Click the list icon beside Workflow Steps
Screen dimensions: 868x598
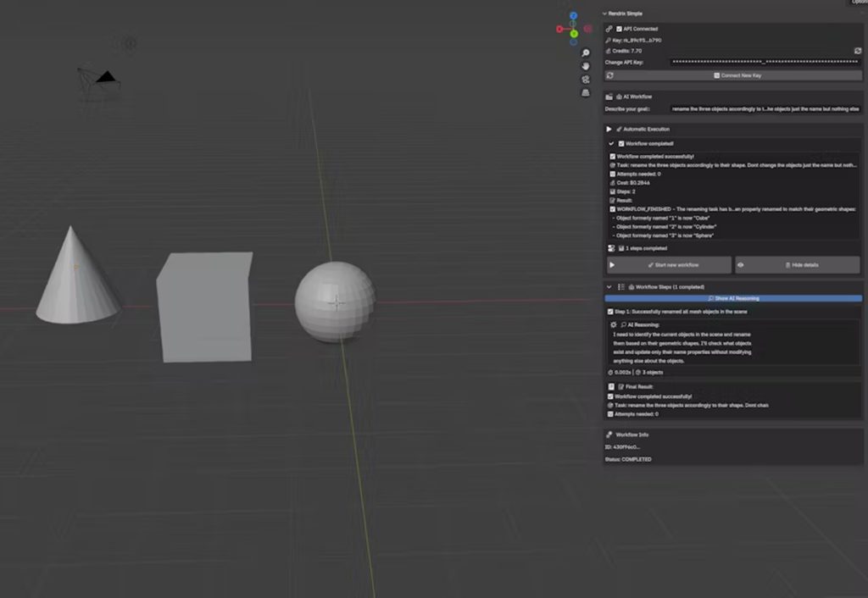click(x=621, y=287)
